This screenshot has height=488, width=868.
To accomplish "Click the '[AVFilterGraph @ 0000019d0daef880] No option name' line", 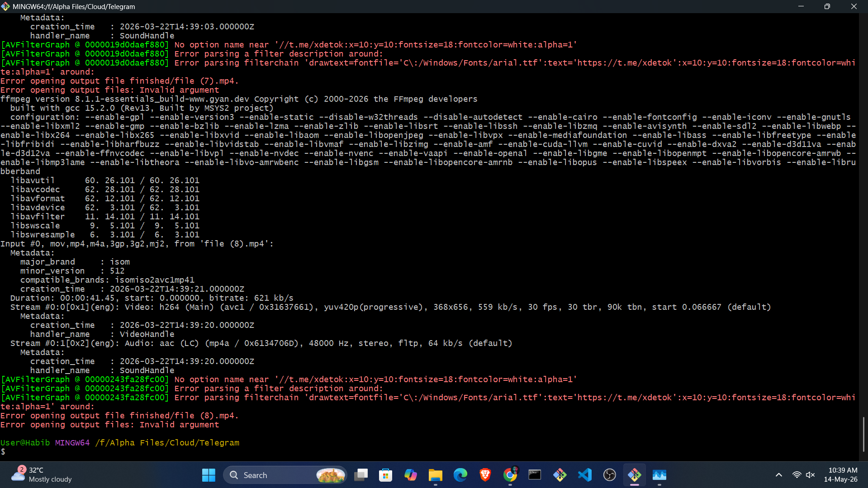I will 289,45.
